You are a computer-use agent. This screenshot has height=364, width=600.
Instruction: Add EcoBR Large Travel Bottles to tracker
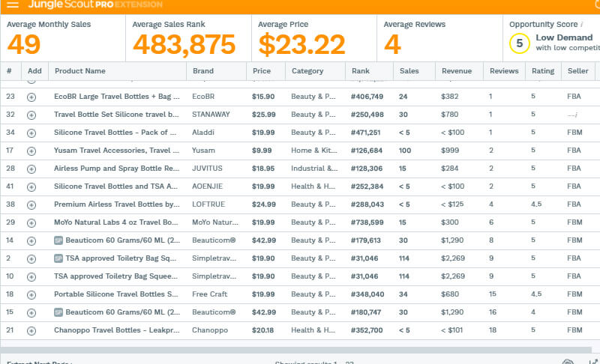pyautogui.click(x=31, y=97)
